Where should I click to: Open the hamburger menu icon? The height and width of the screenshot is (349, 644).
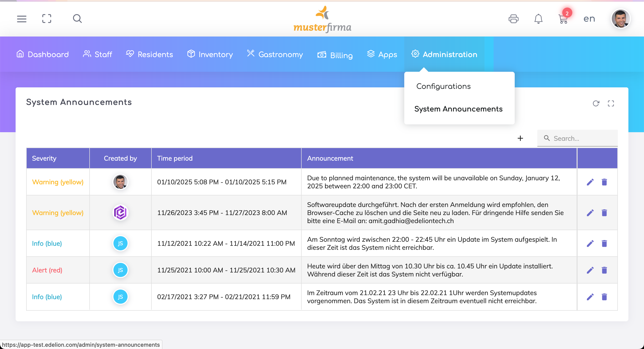point(22,19)
